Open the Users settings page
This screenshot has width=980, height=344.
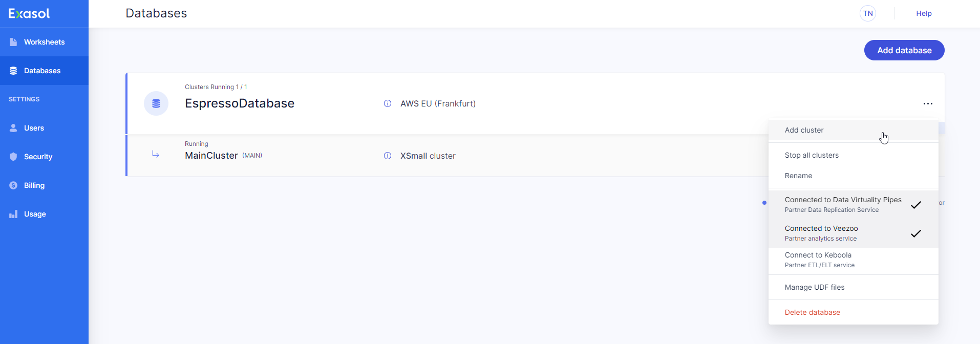34,128
